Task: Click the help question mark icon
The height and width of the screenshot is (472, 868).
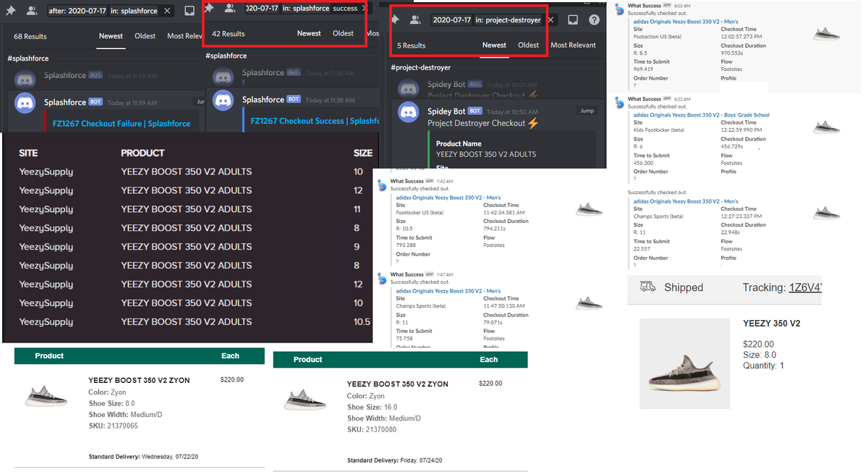Action: coord(594,20)
